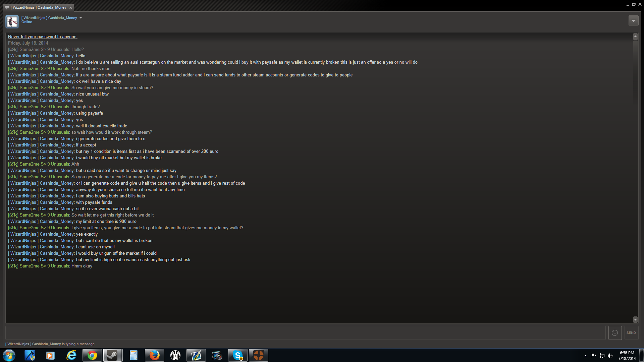Launch Internet Explorer from the taskbar
The image size is (644, 362).
click(x=71, y=355)
